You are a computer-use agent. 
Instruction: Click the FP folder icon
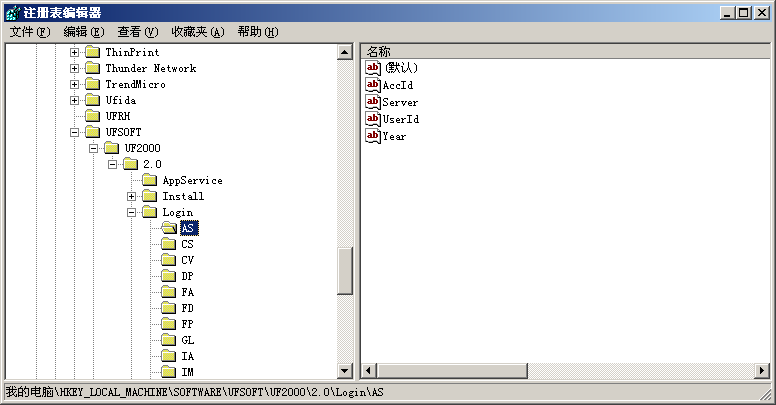point(169,324)
